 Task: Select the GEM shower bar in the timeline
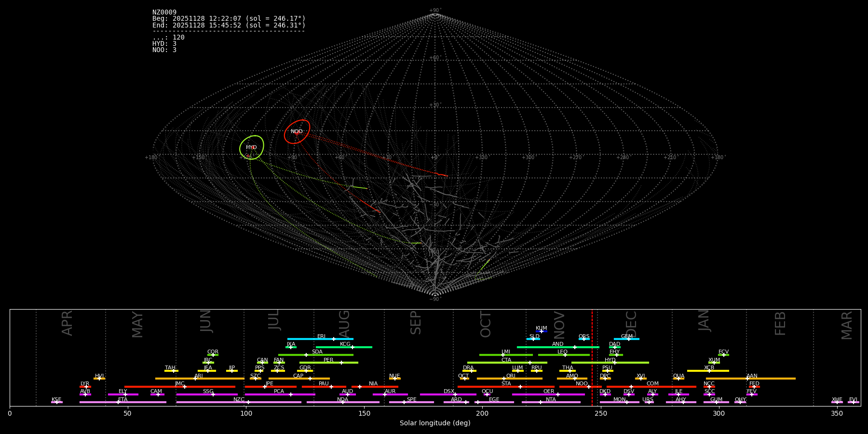click(x=626, y=339)
